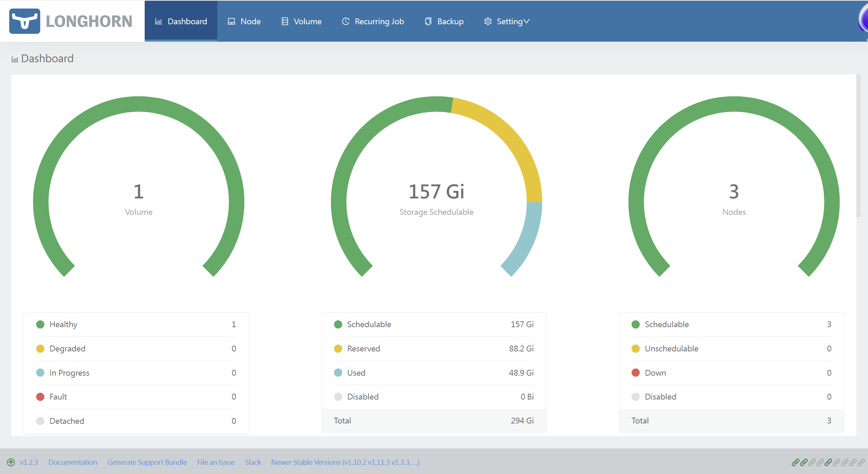This screenshot has height=474, width=868.
Task: Open the Documentation link
Action: (x=73, y=462)
